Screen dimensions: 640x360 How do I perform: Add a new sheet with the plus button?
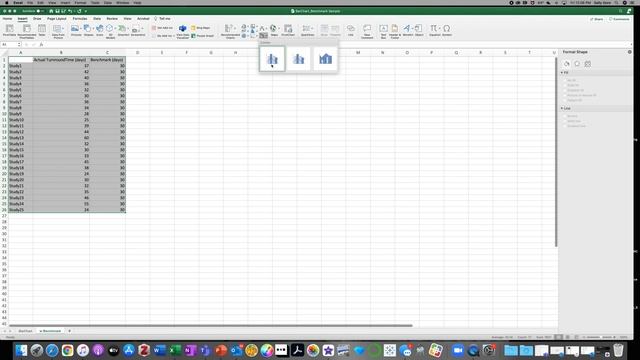point(69,331)
